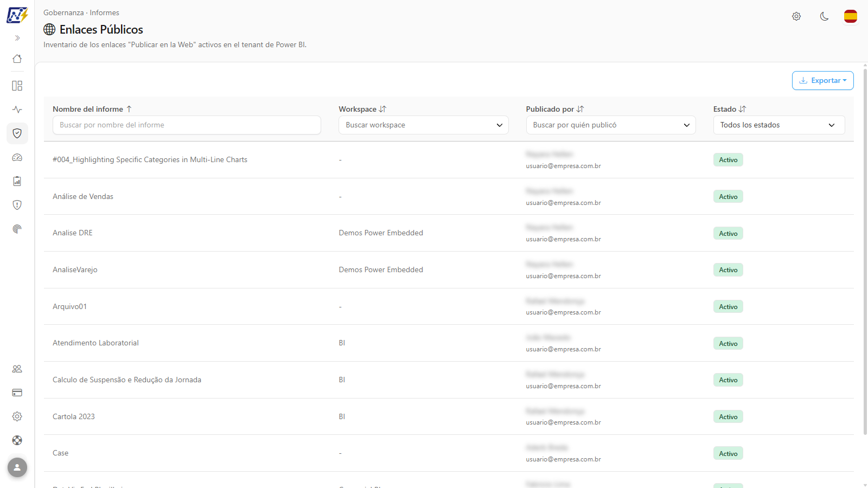This screenshot has height=488, width=868.
Task: Open the user profile avatar
Action: tap(17, 467)
